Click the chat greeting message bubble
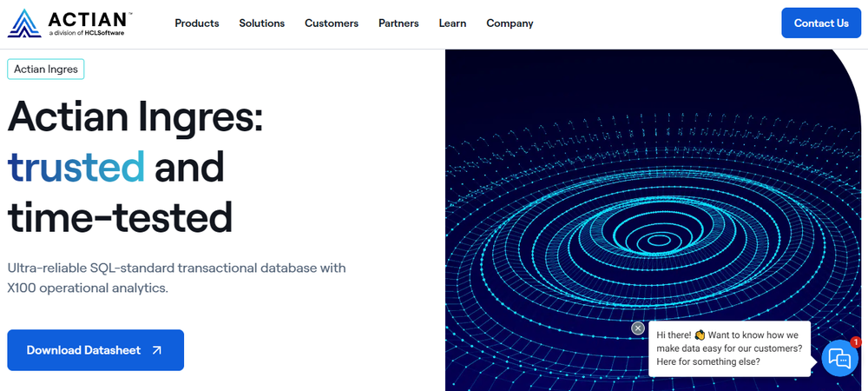868x391 pixels. coord(730,349)
